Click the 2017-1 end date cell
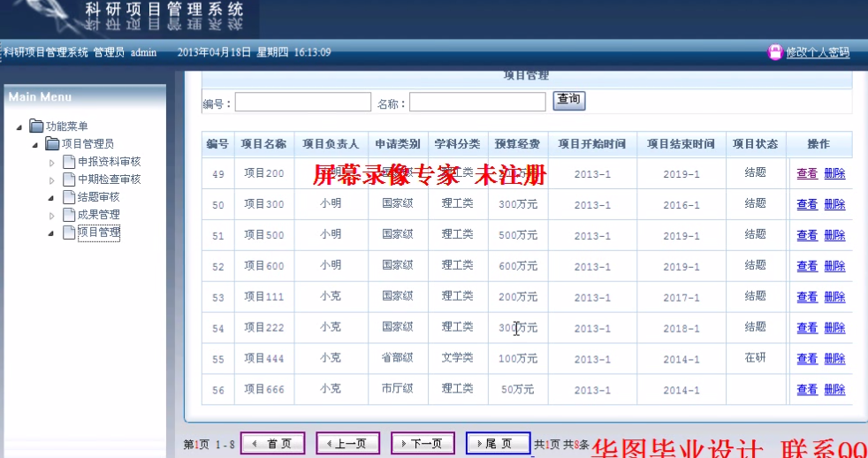Image resolution: width=868 pixels, height=458 pixels. pos(681,298)
